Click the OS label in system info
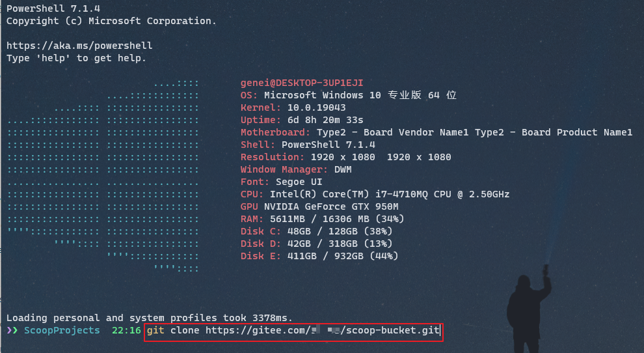644x353 pixels. pyautogui.click(x=249, y=95)
